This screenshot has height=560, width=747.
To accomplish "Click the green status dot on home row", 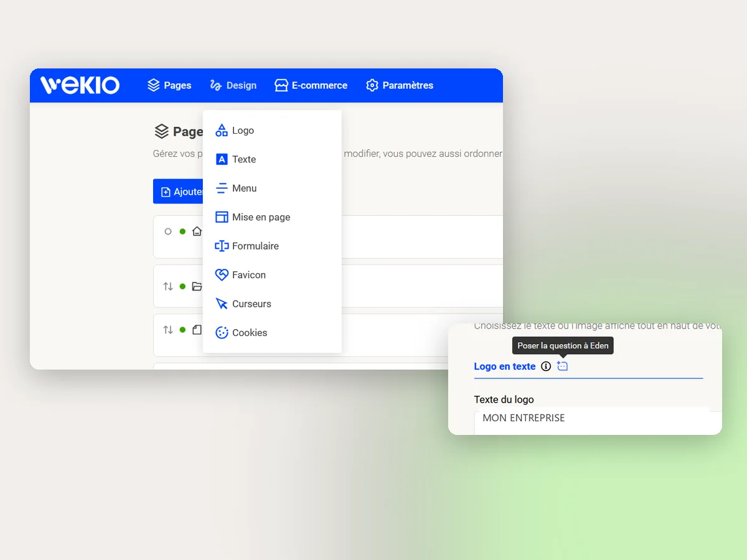I will click(182, 231).
